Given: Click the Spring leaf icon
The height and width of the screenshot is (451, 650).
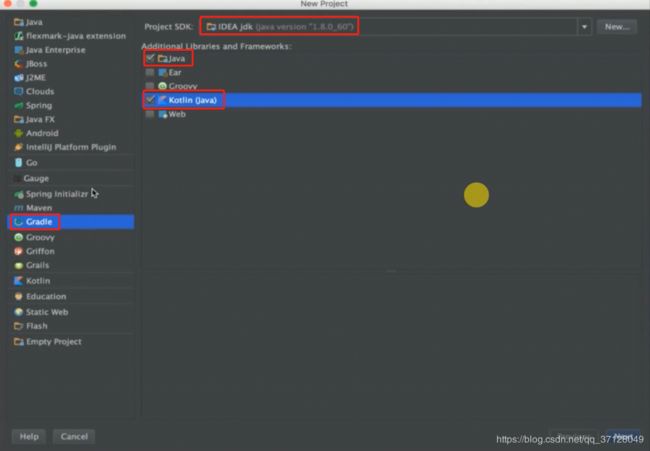Looking at the screenshot, I should pos(19,105).
